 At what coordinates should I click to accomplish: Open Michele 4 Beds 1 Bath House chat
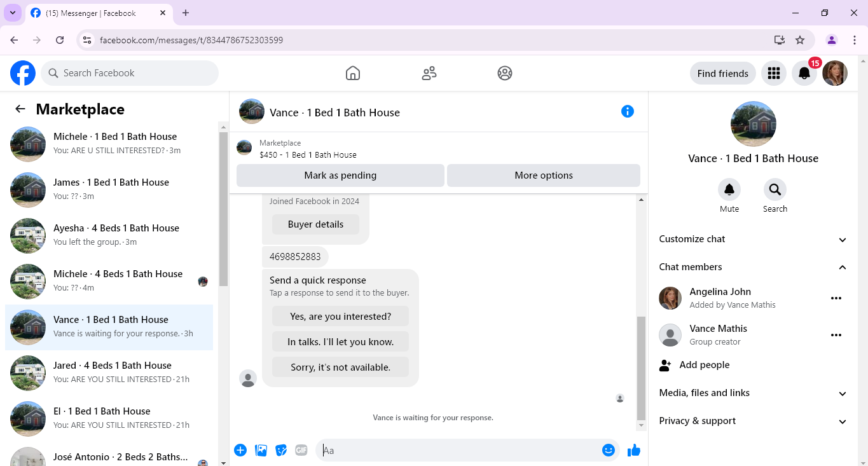pos(109,281)
